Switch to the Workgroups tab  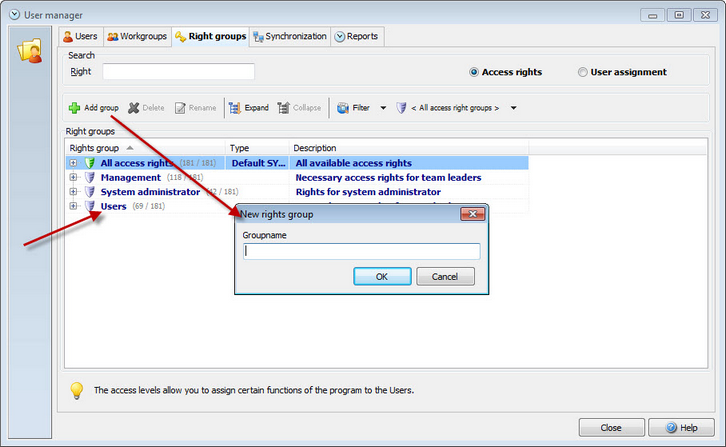click(x=137, y=36)
